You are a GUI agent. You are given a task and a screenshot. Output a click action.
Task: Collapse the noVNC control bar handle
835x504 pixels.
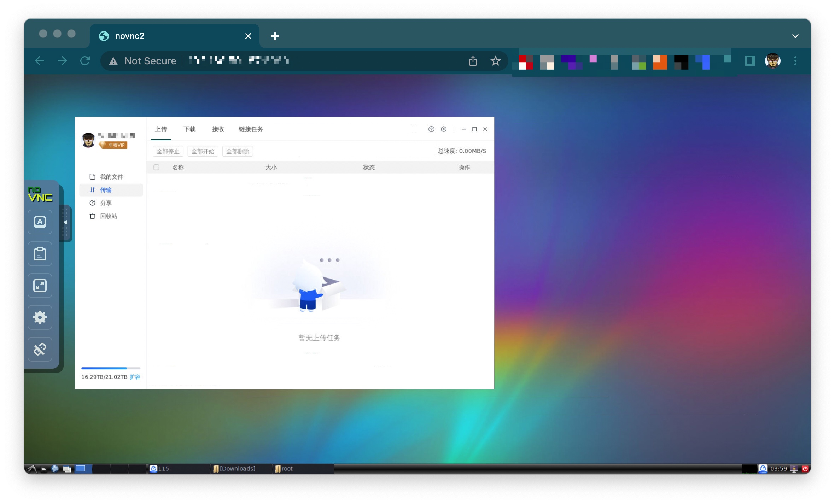click(65, 223)
